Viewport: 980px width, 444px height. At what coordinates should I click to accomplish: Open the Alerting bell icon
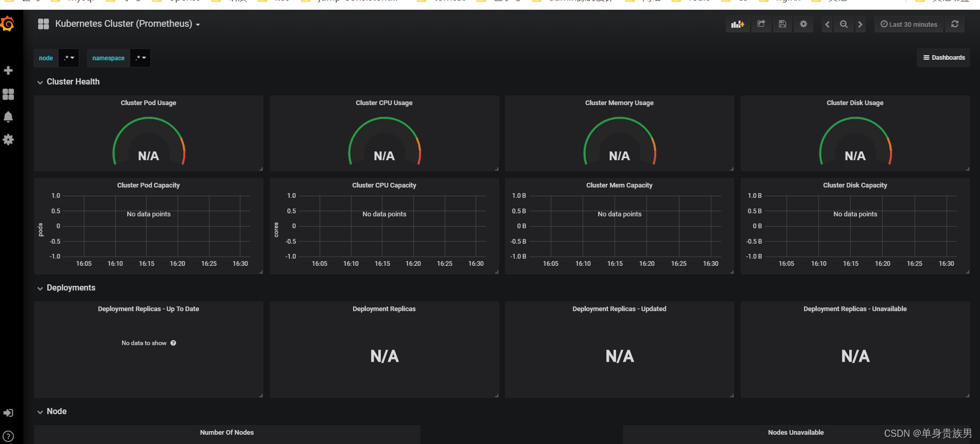8,117
